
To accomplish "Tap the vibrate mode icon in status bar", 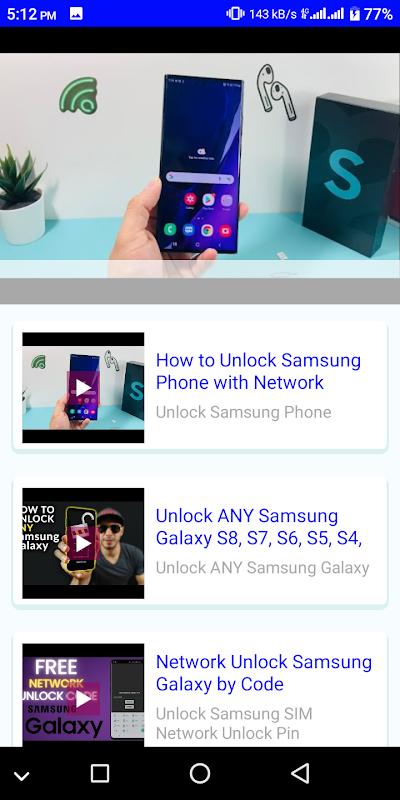I will [x=235, y=14].
